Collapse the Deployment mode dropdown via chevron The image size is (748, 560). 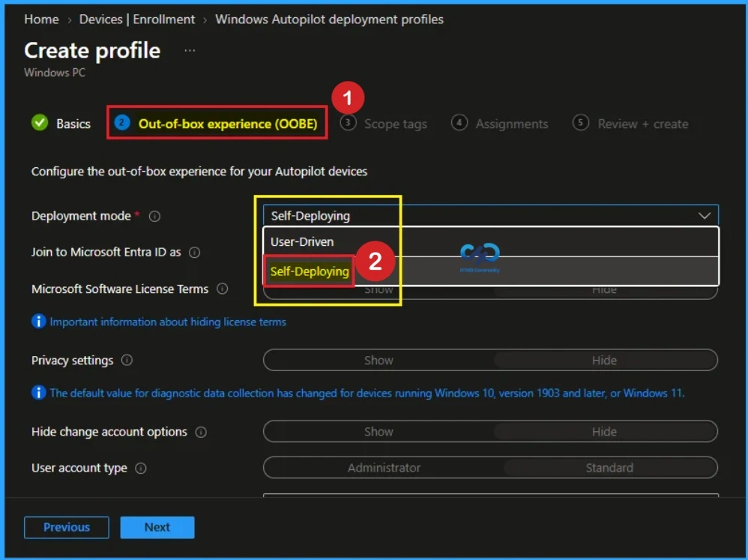(704, 216)
